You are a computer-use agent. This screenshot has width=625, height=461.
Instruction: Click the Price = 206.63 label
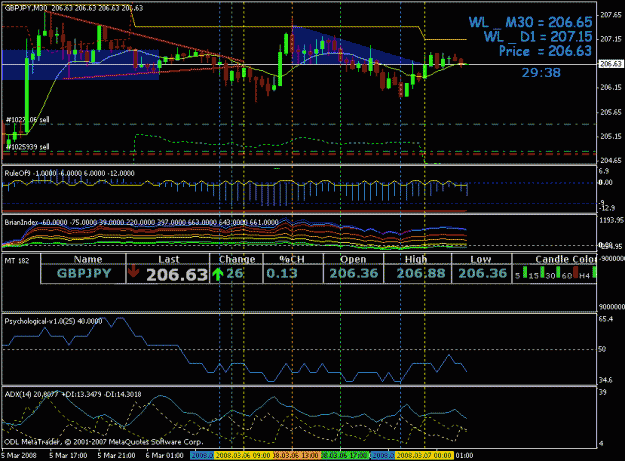(x=545, y=51)
